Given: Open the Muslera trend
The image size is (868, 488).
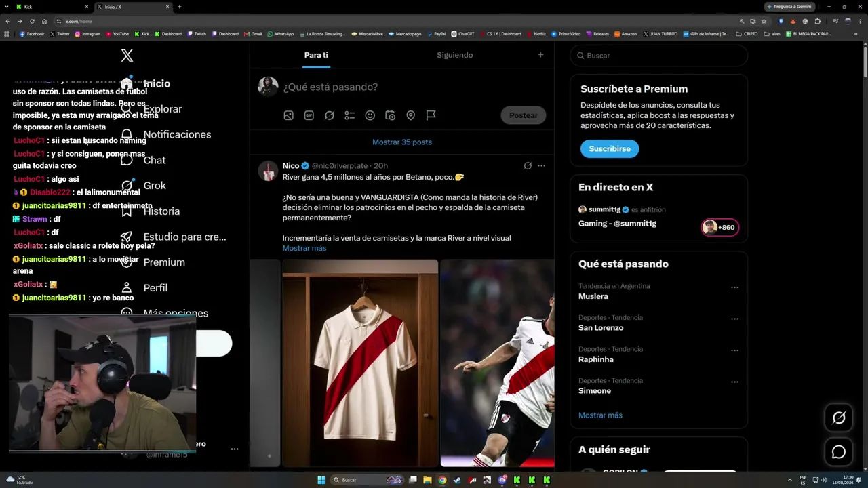Looking at the screenshot, I should tap(593, 296).
